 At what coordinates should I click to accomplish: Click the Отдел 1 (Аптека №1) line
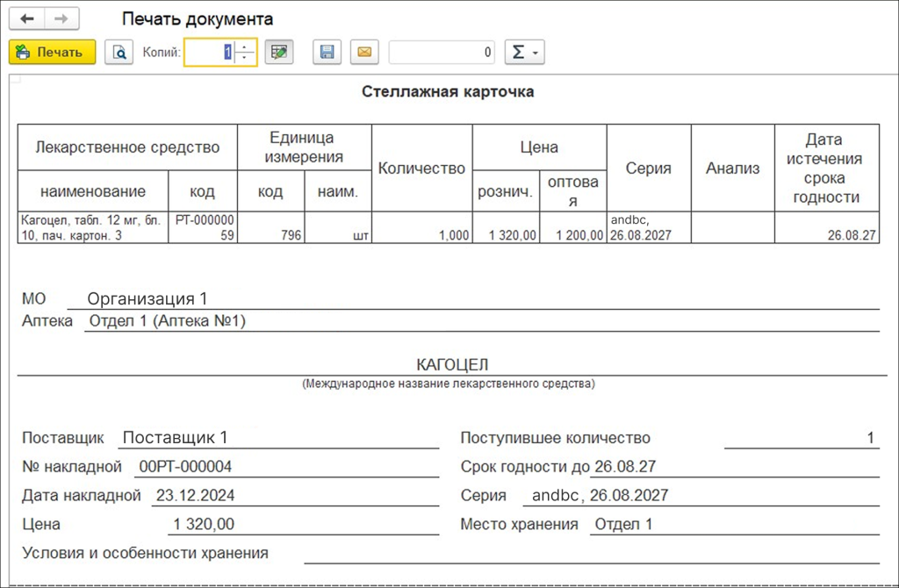click(167, 321)
